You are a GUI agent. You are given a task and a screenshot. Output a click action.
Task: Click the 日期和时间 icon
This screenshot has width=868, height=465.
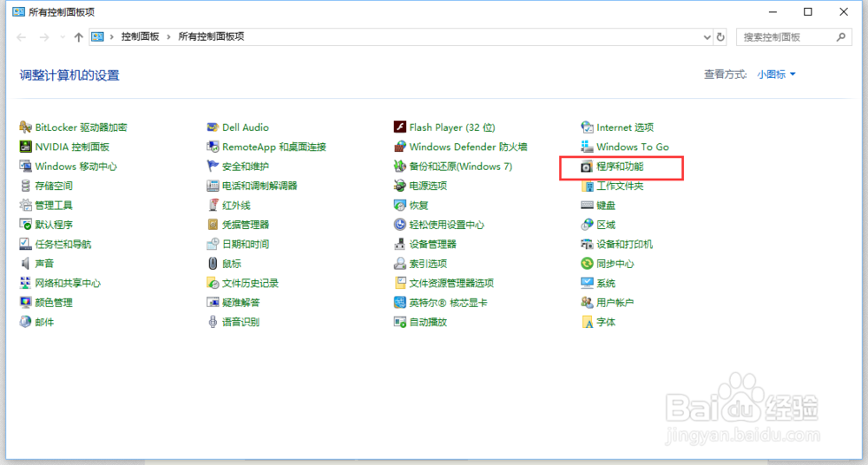(x=213, y=244)
